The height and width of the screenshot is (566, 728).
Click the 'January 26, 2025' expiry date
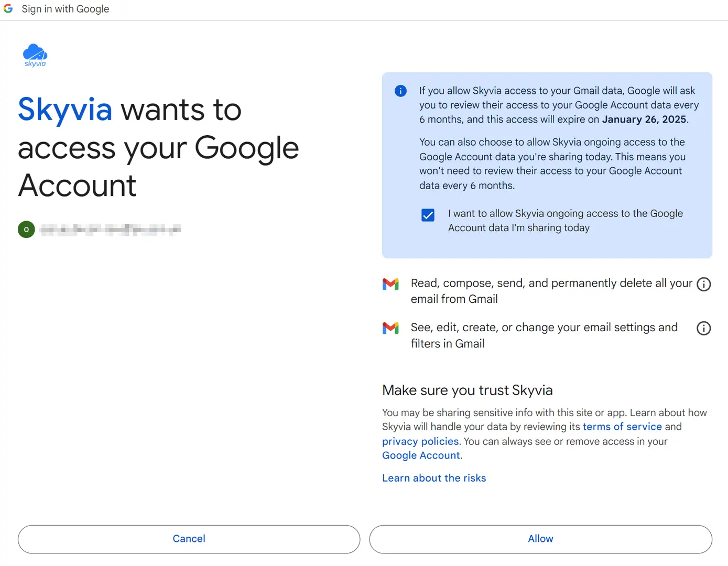pyautogui.click(x=644, y=119)
